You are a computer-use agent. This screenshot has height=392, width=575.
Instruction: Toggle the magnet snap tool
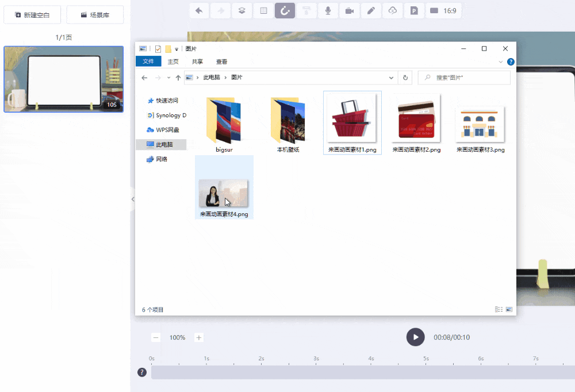[x=285, y=10]
